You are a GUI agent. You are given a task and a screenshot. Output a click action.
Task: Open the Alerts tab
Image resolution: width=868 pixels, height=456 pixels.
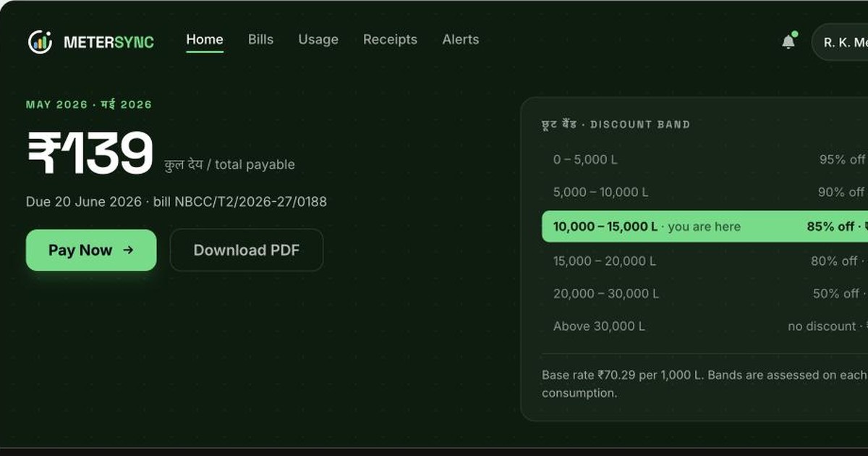point(461,40)
